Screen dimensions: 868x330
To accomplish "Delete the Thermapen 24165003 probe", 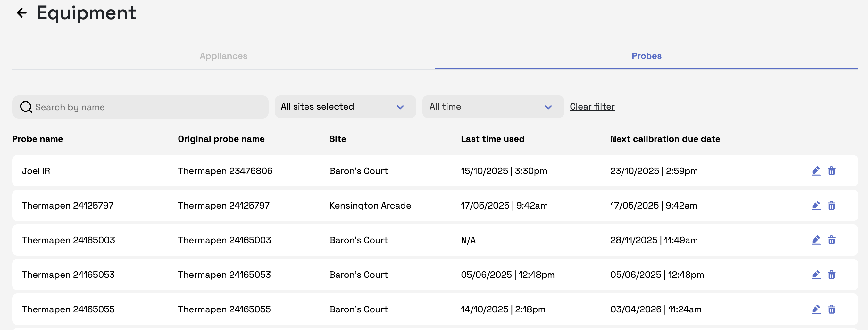I will (831, 240).
